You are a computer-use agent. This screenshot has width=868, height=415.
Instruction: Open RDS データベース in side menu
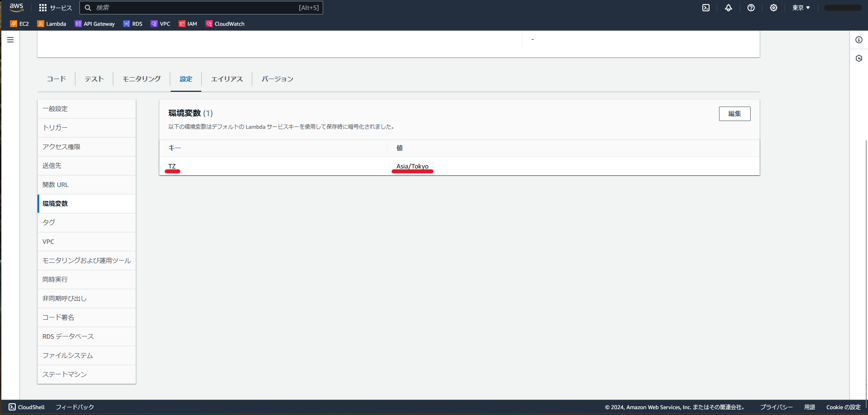(87, 336)
